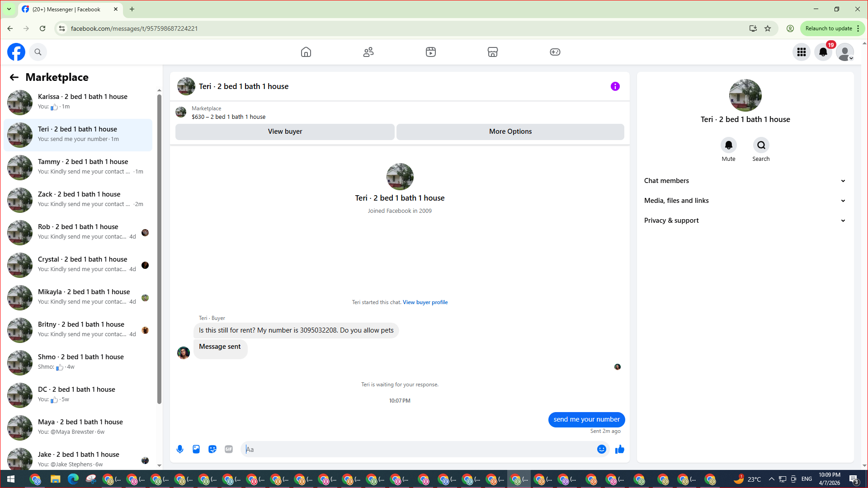868x488 pixels.
Task: Open a new browser tab
Action: point(132,9)
